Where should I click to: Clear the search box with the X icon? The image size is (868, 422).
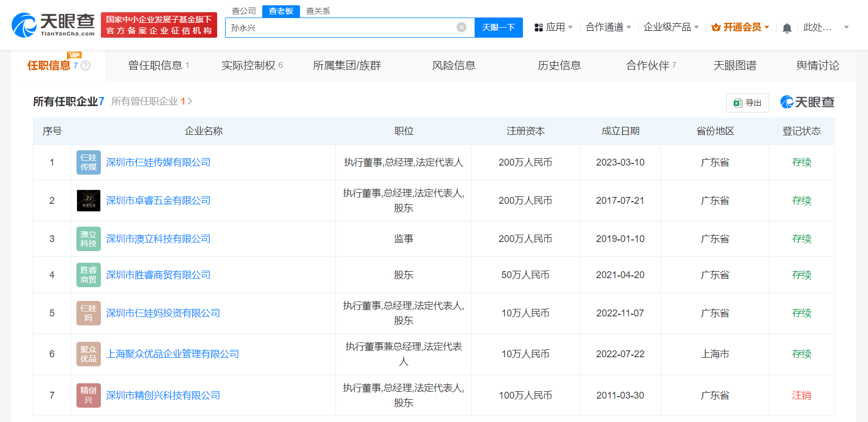[461, 27]
